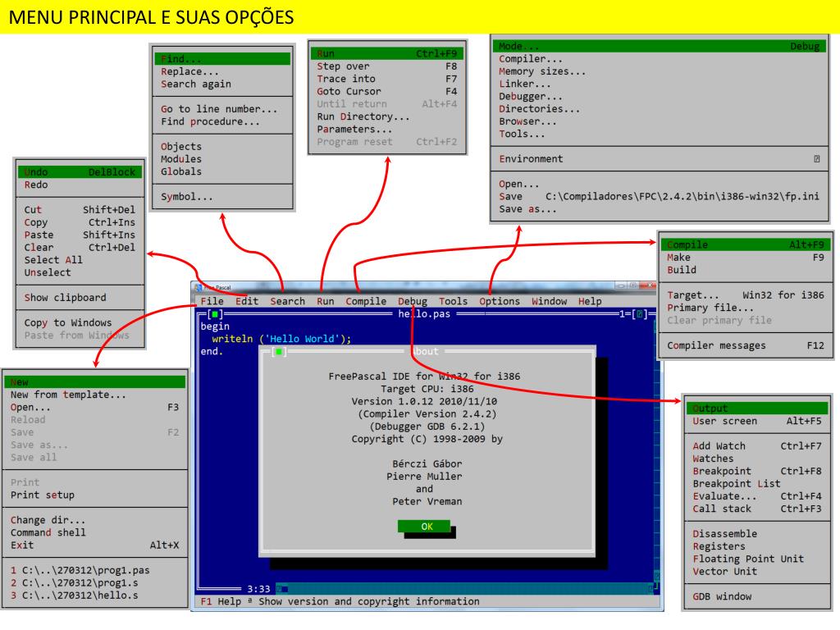Select Find procedure... in the Search menu
This screenshot has width=840, height=630.
pos(222,121)
